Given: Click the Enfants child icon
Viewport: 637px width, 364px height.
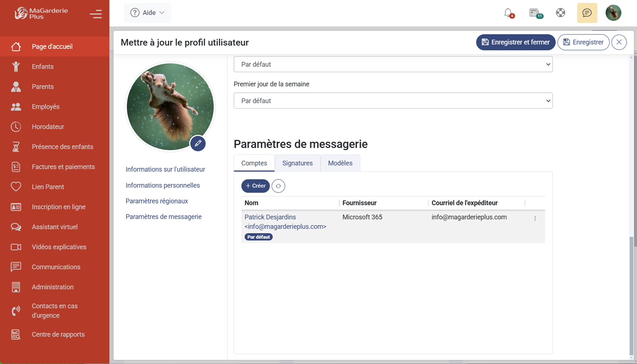Looking at the screenshot, I should click(x=16, y=66).
